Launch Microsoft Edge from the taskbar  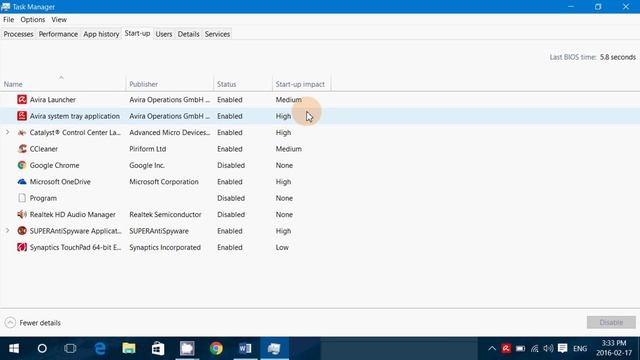click(100, 349)
